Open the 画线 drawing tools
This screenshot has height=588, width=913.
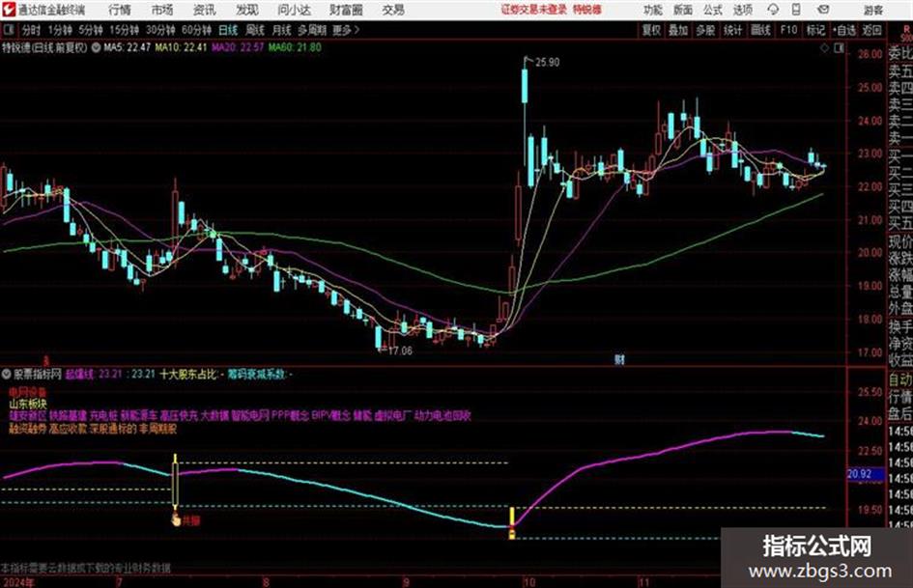[760, 30]
